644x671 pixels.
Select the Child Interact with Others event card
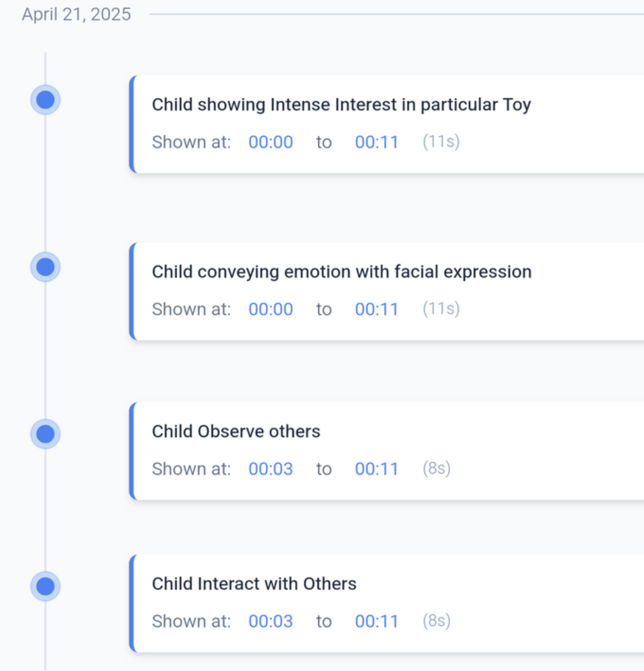tap(254, 584)
